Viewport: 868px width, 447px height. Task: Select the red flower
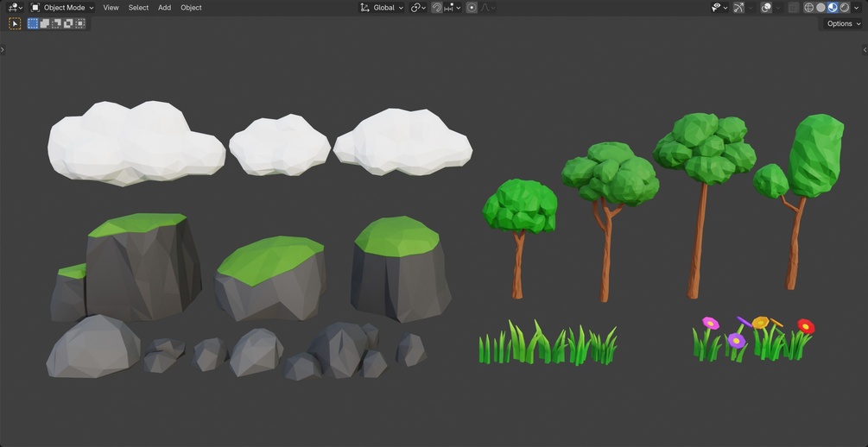pos(806,326)
